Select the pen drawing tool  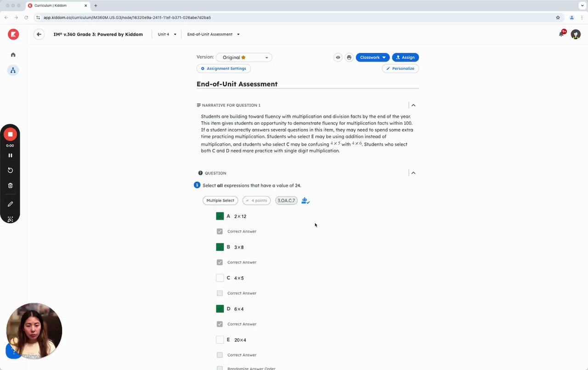pyautogui.click(x=10, y=204)
